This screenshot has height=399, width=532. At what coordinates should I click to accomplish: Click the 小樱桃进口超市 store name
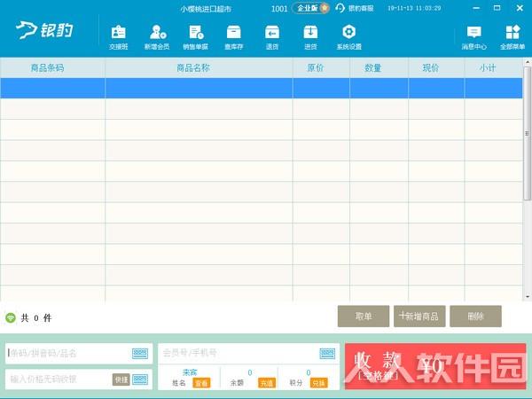[206, 9]
